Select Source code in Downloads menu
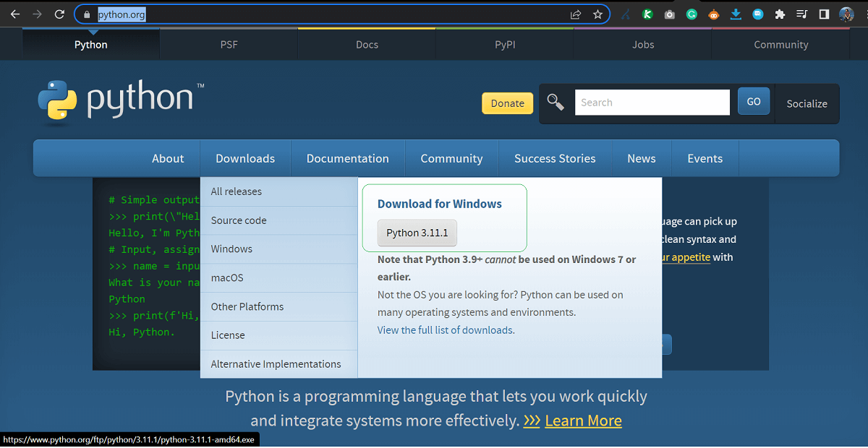868x448 pixels. (279, 220)
